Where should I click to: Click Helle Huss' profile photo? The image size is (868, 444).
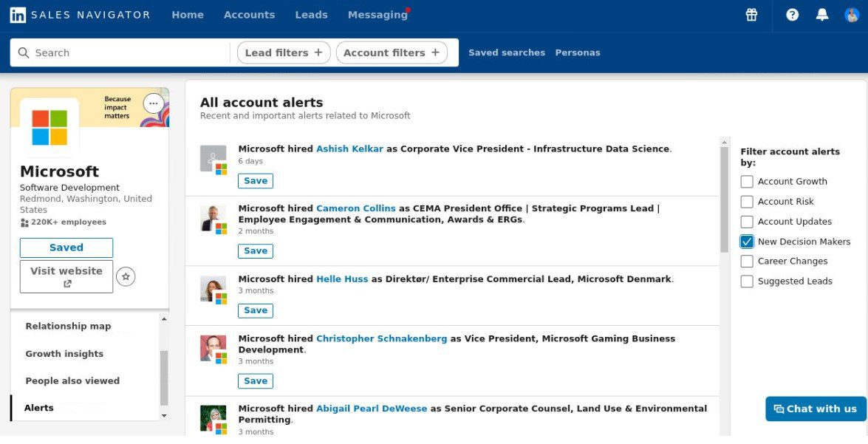click(213, 289)
